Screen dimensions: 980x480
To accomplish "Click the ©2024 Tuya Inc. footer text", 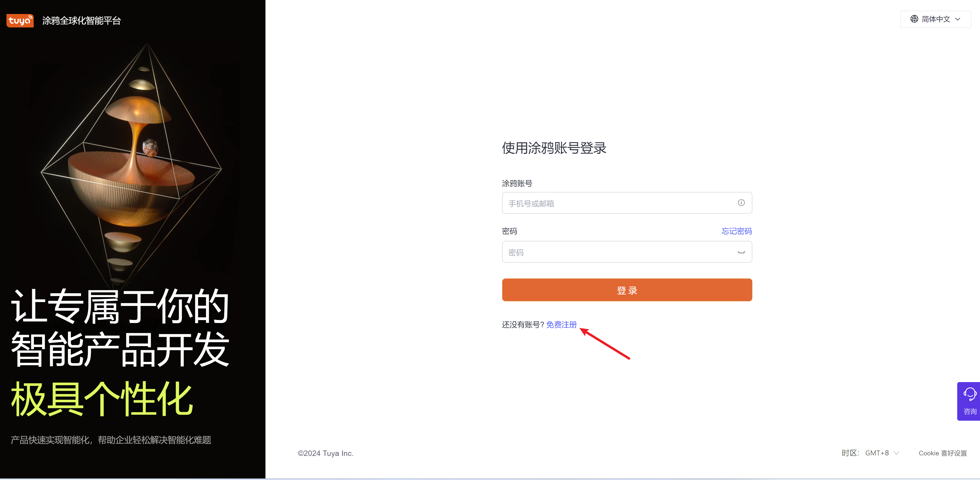I will click(x=325, y=453).
